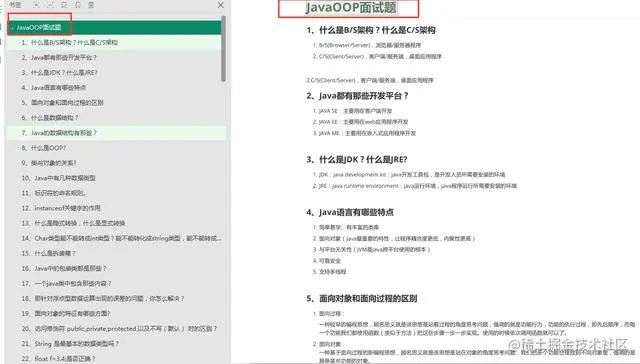Open bookmark 18 about 浮点型数据运算

point(103,299)
